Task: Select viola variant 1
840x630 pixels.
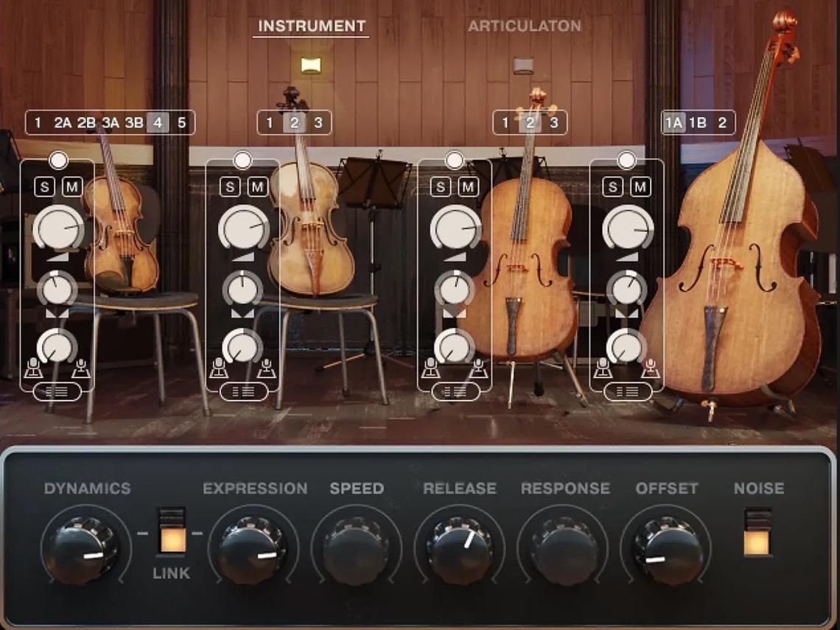Action: point(270,122)
